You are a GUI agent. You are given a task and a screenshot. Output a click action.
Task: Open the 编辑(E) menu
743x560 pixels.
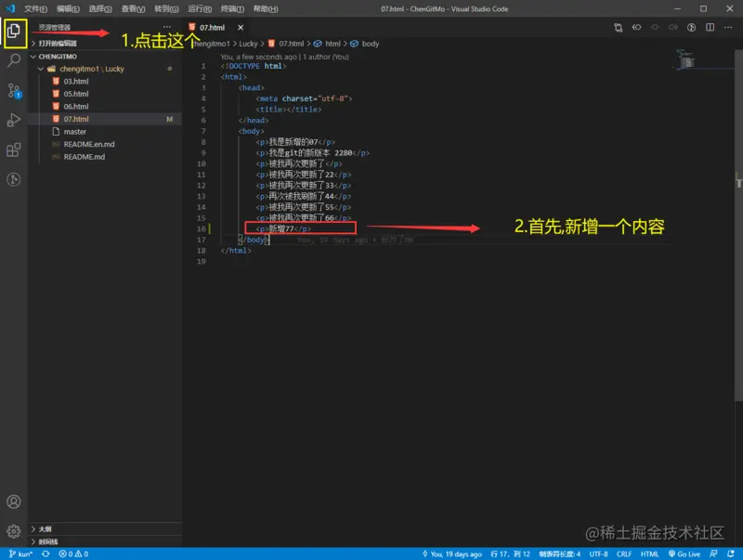click(68, 9)
